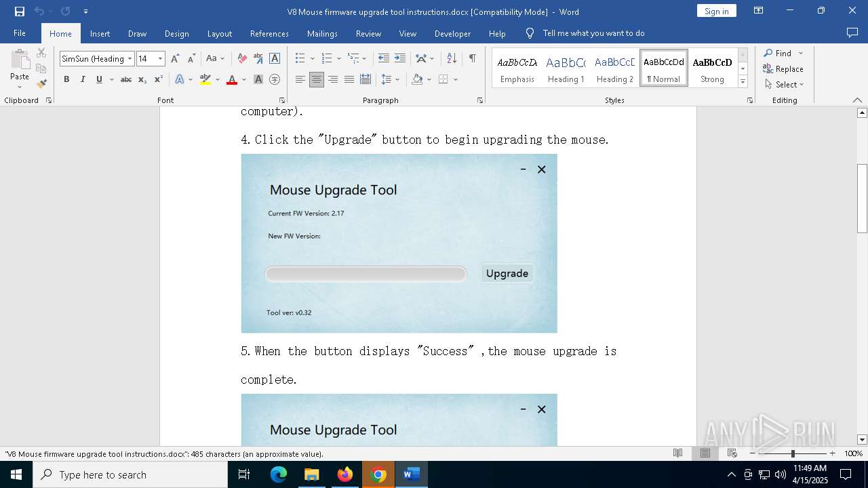Click the Character Shading icon
The width and height of the screenshot is (868, 488).
pos(258,79)
